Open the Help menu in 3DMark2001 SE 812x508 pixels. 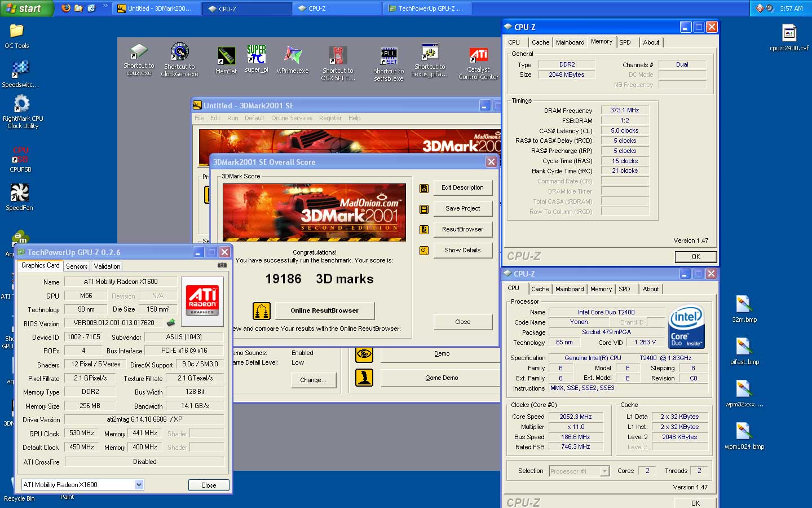coord(354,118)
